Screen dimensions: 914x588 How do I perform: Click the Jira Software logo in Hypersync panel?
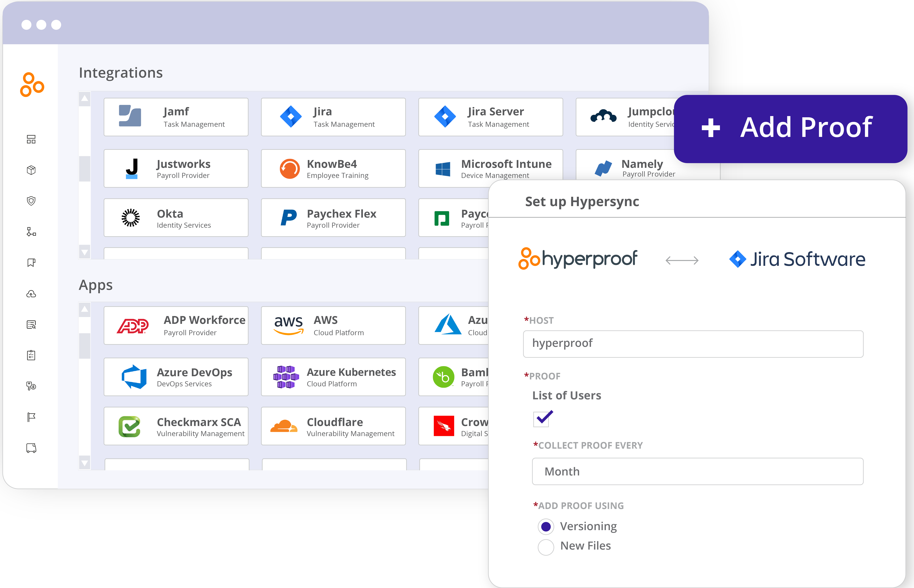coord(797,259)
